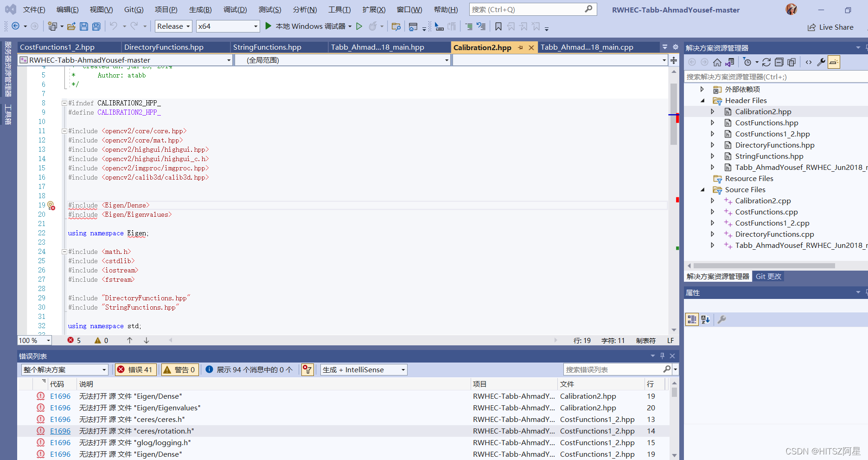Toggle Show All Files in Solution Explorer

[791, 62]
